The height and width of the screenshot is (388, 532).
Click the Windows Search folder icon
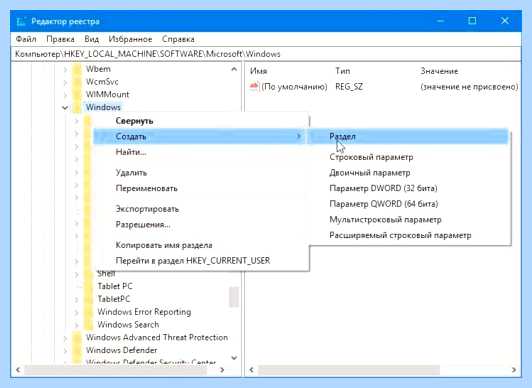[x=89, y=325]
